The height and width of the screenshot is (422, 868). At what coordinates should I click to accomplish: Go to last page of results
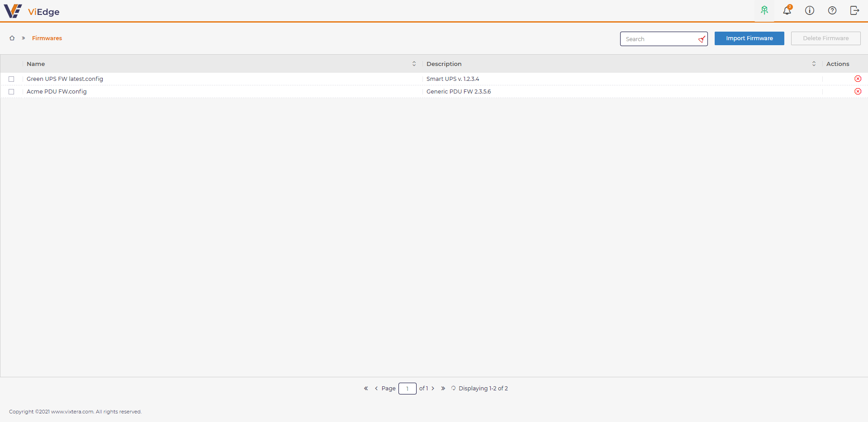click(443, 388)
